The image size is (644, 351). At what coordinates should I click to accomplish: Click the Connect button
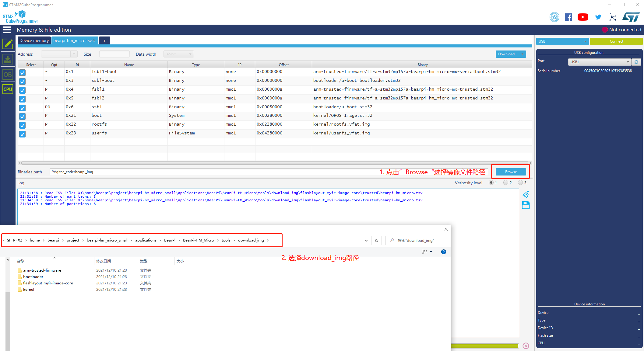pos(616,41)
